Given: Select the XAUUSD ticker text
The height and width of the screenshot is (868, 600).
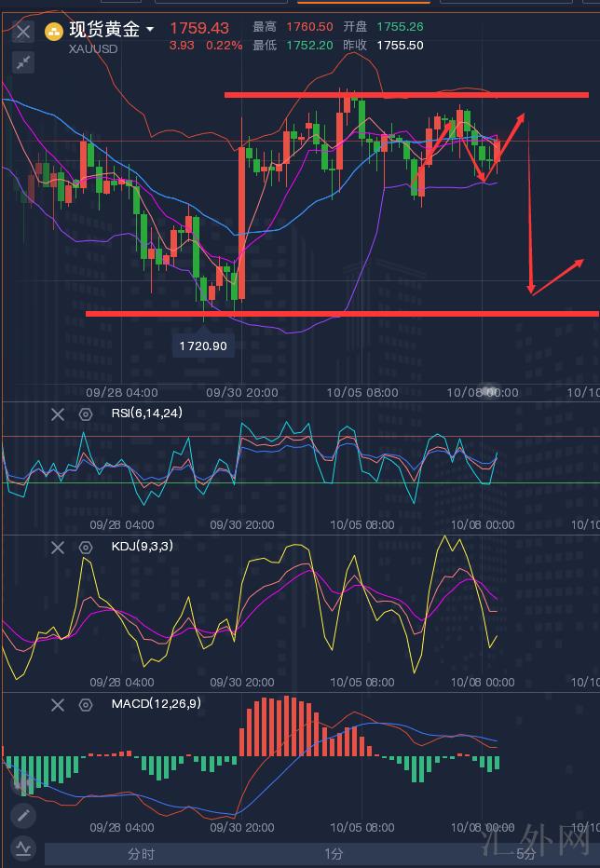Looking at the screenshot, I should 93,48.
